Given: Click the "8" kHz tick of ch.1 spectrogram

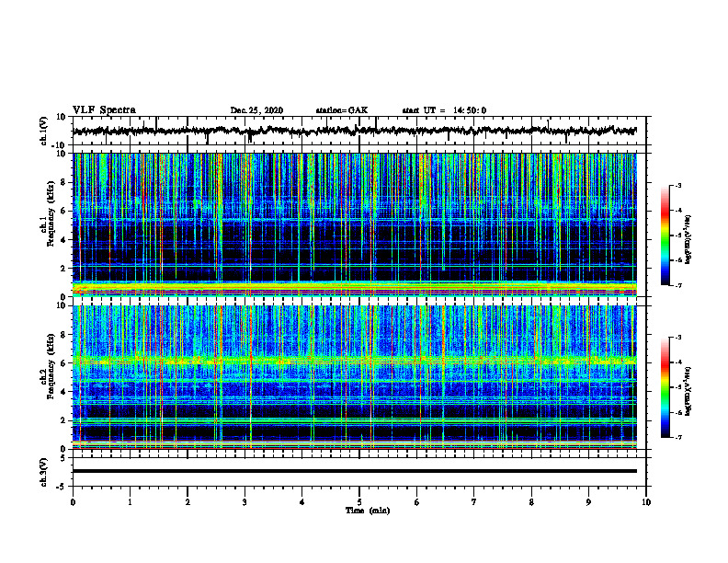Looking at the screenshot, I should [x=64, y=182].
